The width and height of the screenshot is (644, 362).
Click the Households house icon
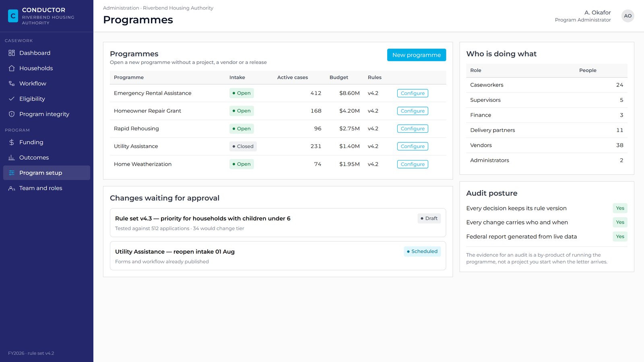[x=12, y=68]
